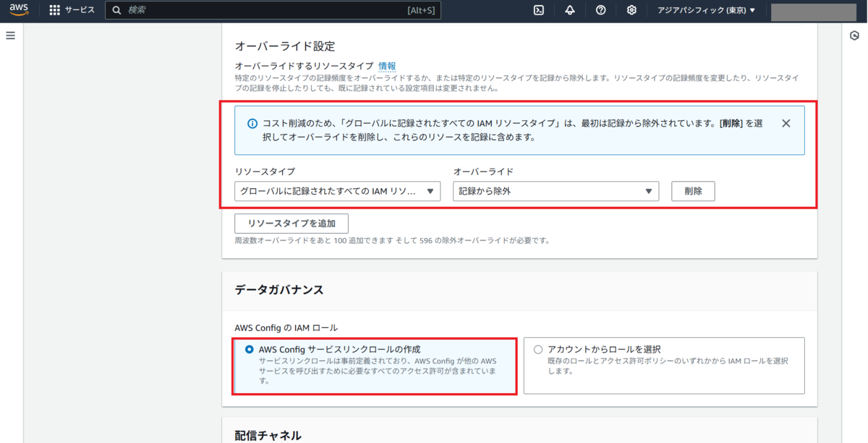868x443 pixels.
Task: Open the left navigation hamburger menu
Action: pos(11,35)
